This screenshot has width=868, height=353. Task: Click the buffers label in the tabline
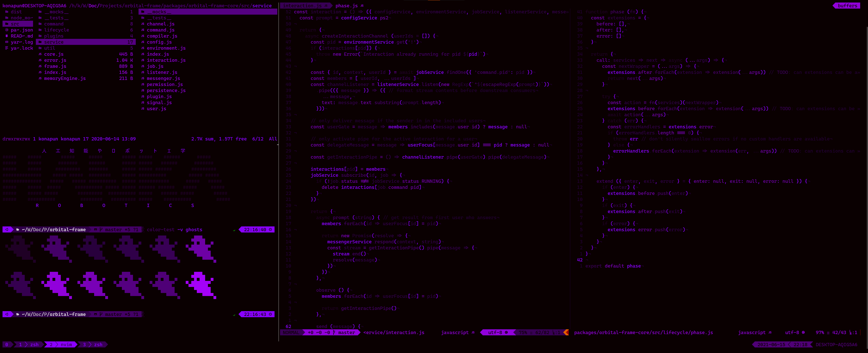coord(848,6)
